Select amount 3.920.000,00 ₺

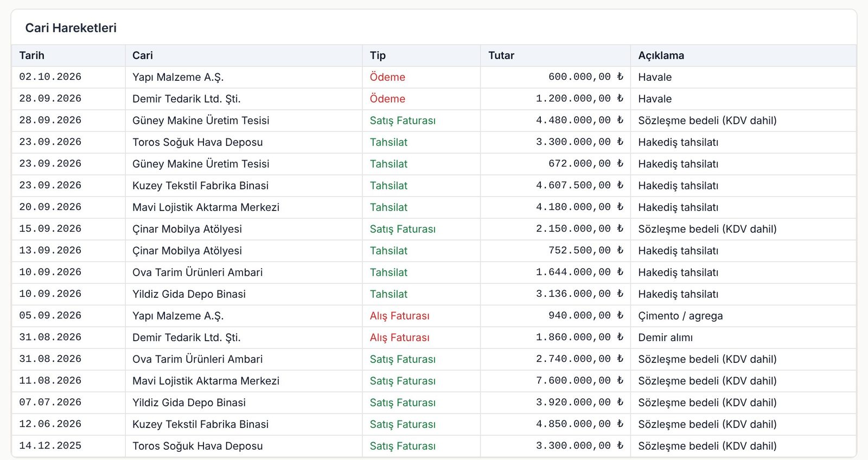coord(580,403)
